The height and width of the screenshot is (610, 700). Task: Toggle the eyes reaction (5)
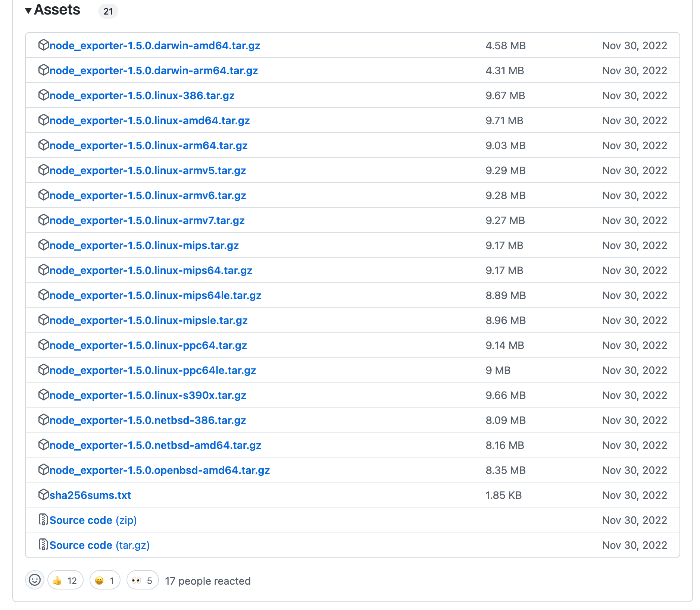point(143,580)
